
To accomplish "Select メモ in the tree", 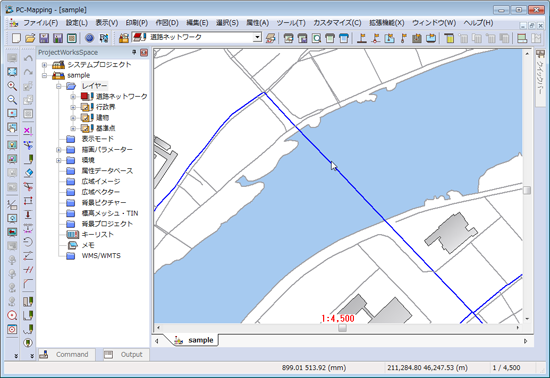I will click(88, 245).
